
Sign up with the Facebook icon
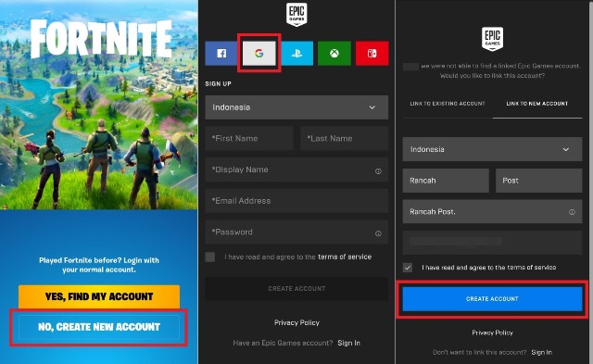point(221,54)
